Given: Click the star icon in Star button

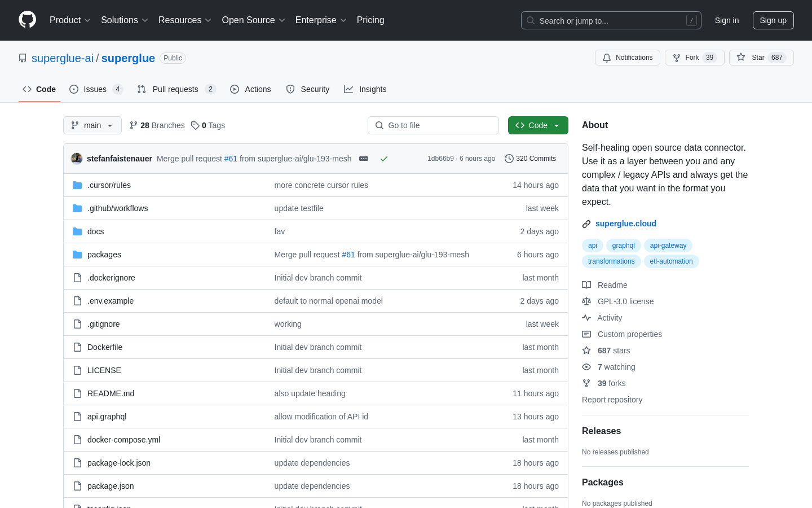Looking at the screenshot, I should tap(741, 58).
